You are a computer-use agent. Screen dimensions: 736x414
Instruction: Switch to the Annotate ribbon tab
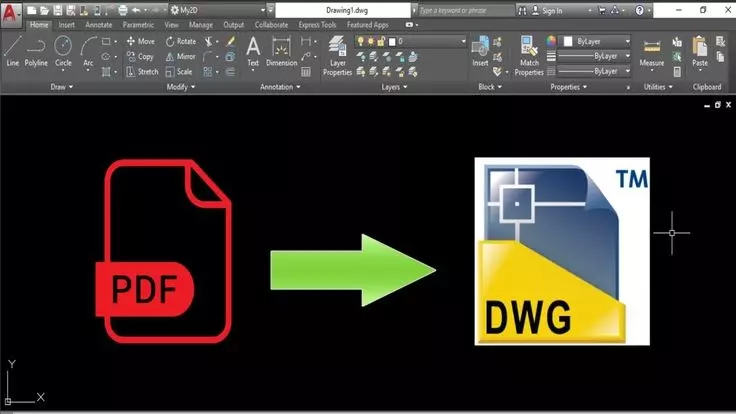pos(99,25)
